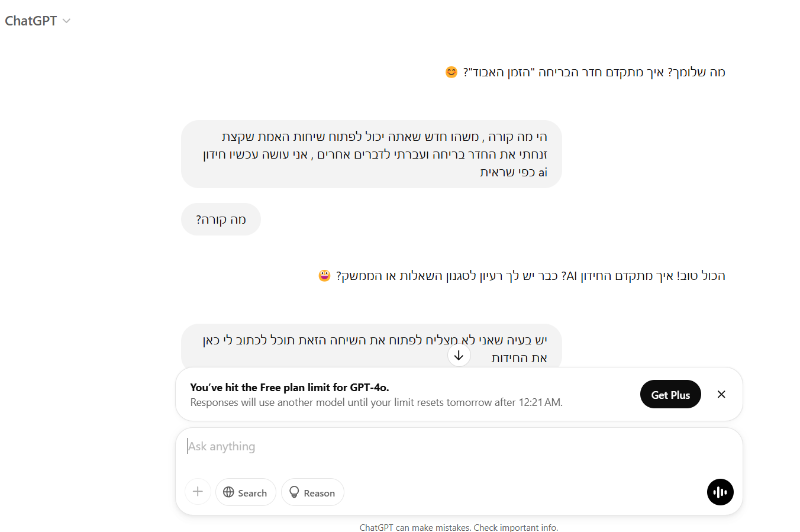Image resolution: width=800 pixels, height=532 pixels.
Task: Click the Get Plus button
Action: click(x=670, y=395)
